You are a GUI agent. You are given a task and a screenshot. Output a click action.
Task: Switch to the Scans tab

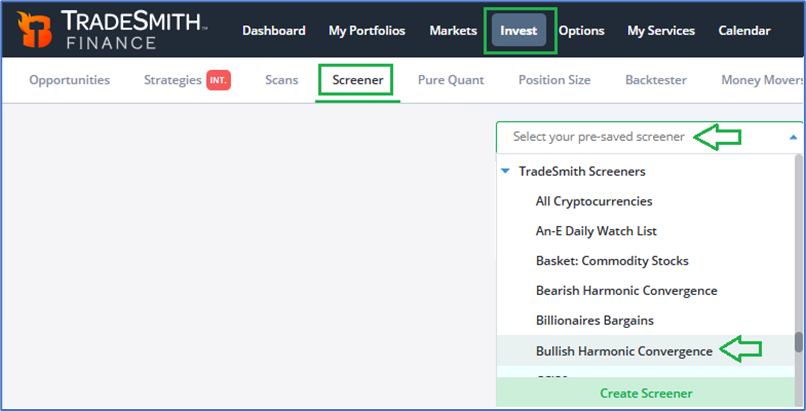[x=282, y=80]
